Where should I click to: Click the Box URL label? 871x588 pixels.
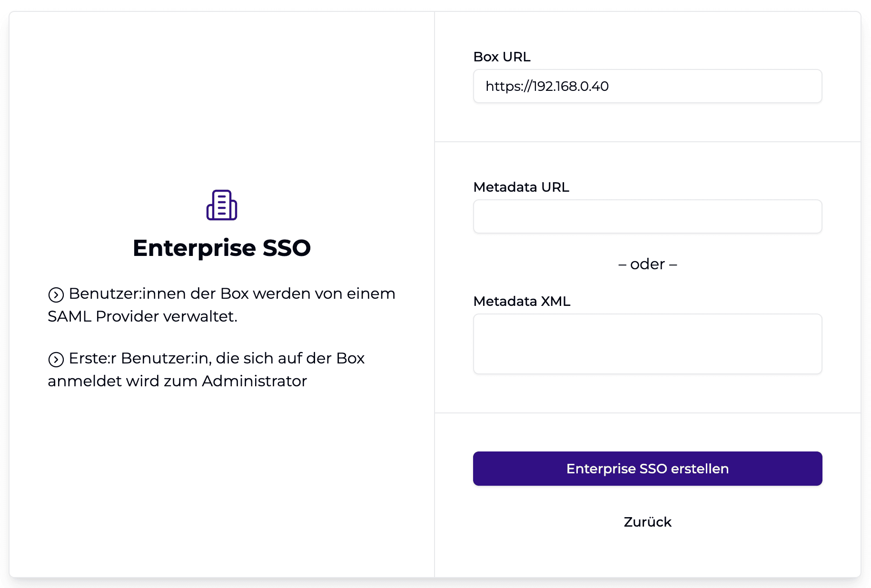502,57
